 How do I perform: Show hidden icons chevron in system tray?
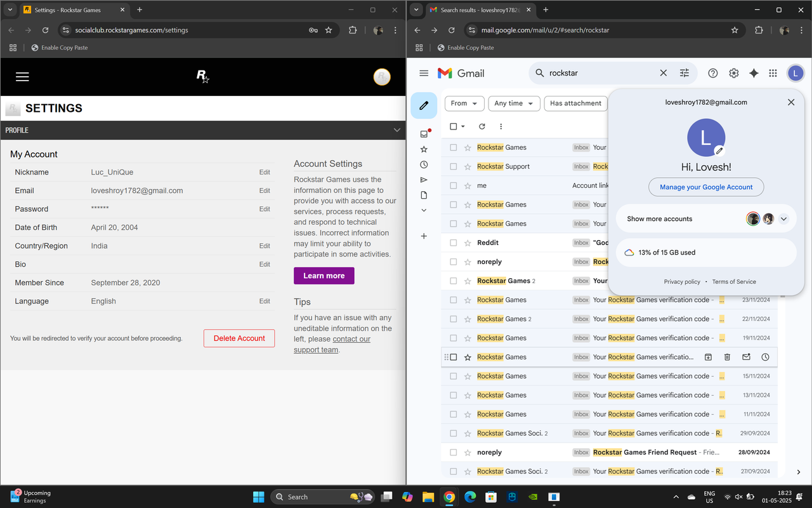pyautogui.click(x=676, y=497)
